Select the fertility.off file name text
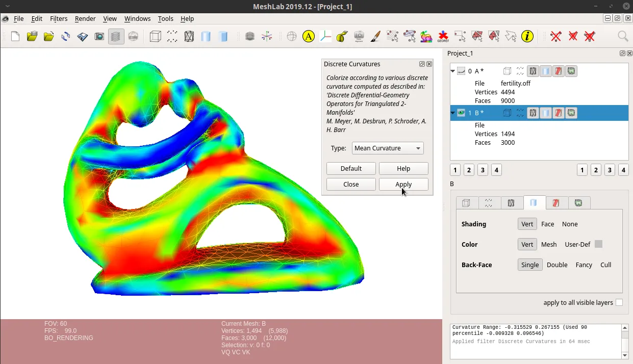 point(516,83)
